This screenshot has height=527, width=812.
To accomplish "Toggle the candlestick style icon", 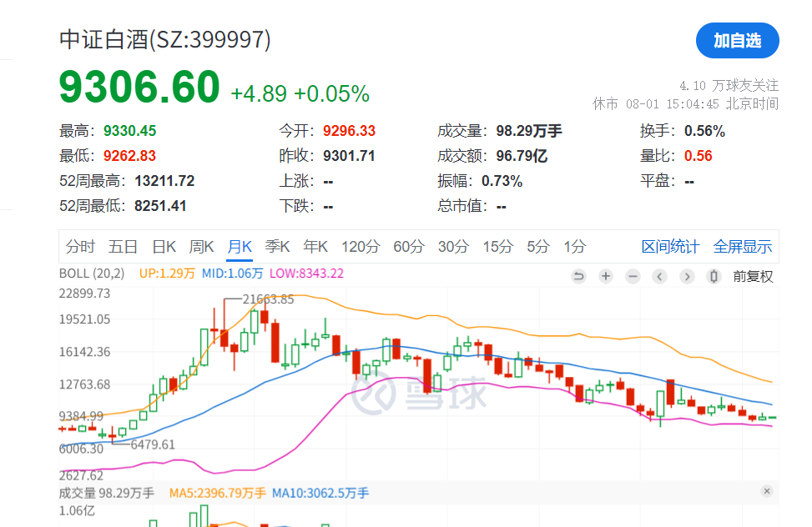I will coord(714,277).
